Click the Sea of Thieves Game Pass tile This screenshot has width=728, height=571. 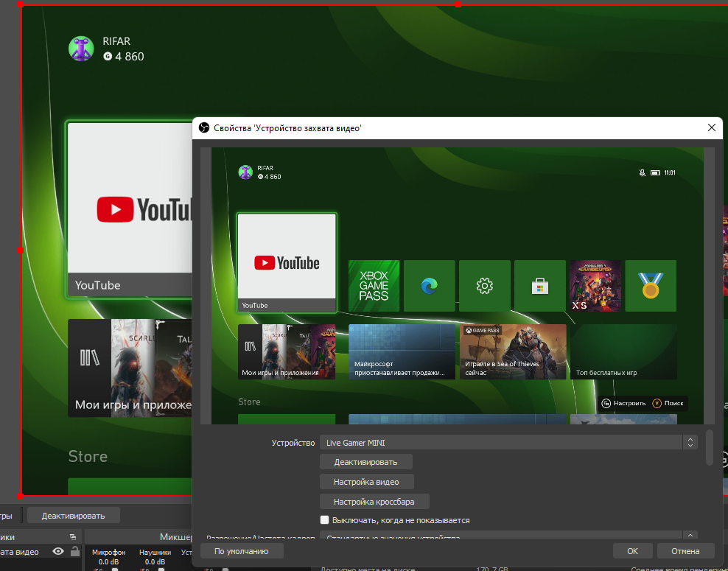click(513, 352)
